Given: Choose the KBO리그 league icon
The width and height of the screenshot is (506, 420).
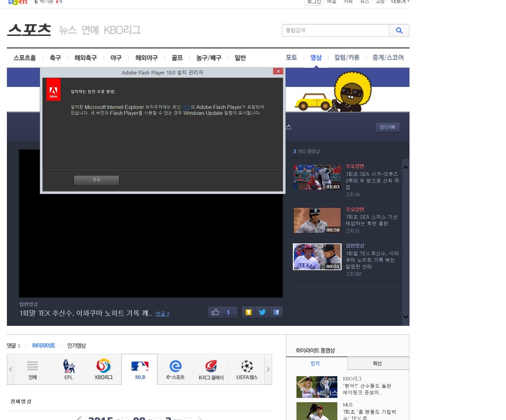Looking at the screenshot, I should tap(103, 369).
